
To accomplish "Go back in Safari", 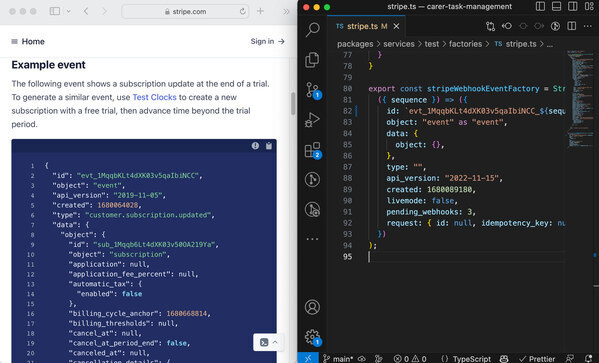I will [x=86, y=11].
